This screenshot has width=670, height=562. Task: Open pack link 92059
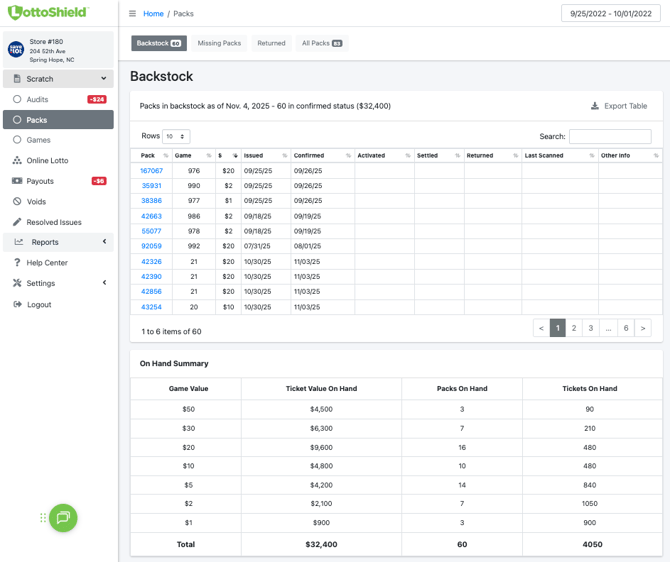point(151,246)
